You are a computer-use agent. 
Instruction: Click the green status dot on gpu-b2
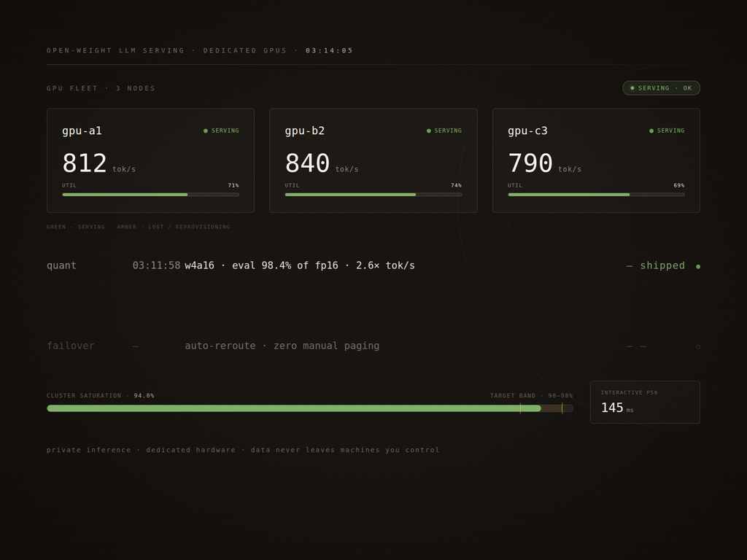[429, 131]
